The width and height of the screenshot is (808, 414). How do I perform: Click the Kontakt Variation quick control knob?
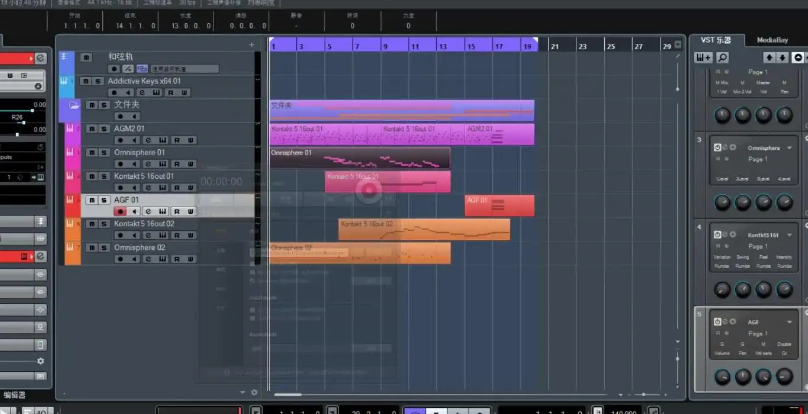tap(722, 290)
